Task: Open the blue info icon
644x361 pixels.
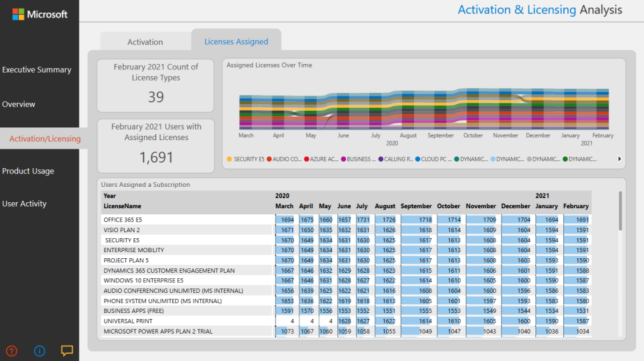Action: pyautogui.click(x=39, y=351)
